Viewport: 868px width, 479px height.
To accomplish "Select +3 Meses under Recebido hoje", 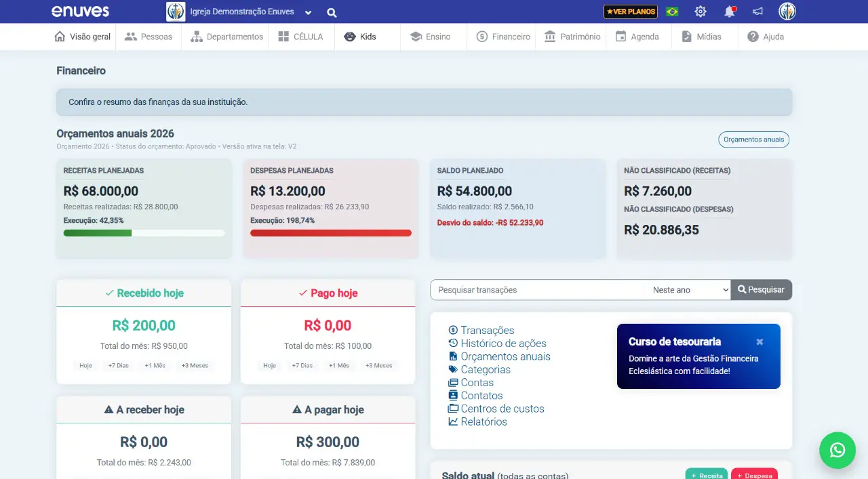I will (195, 365).
